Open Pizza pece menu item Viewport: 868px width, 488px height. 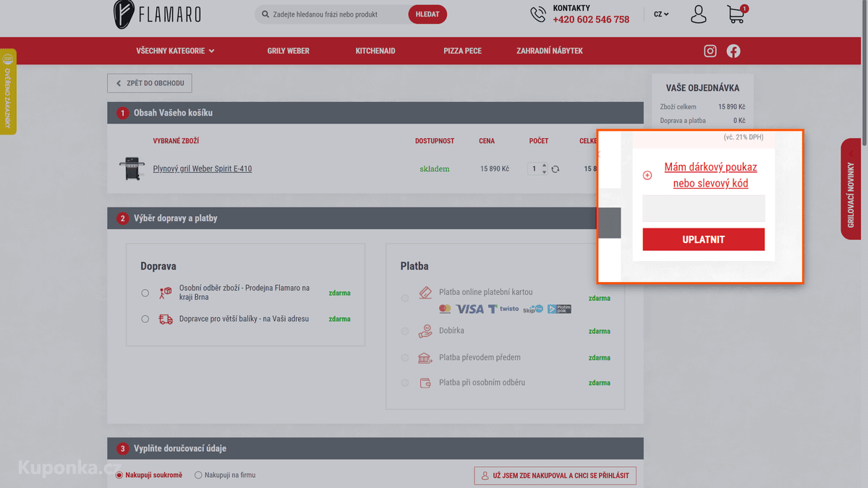point(462,51)
